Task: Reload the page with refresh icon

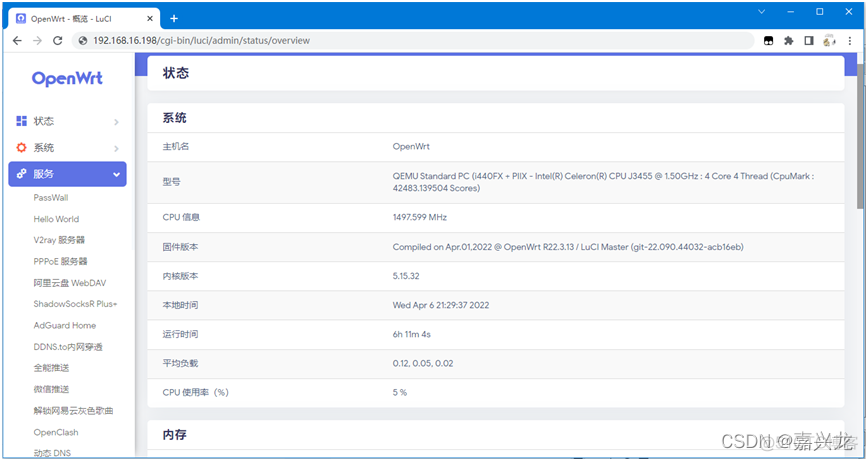Action: click(x=58, y=40)
